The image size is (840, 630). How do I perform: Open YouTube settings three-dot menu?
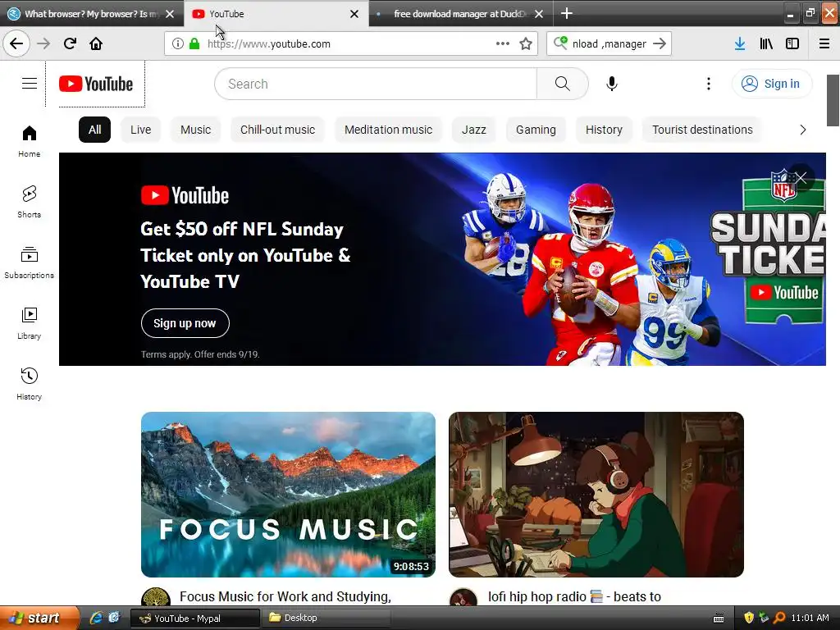pos(708,84)
